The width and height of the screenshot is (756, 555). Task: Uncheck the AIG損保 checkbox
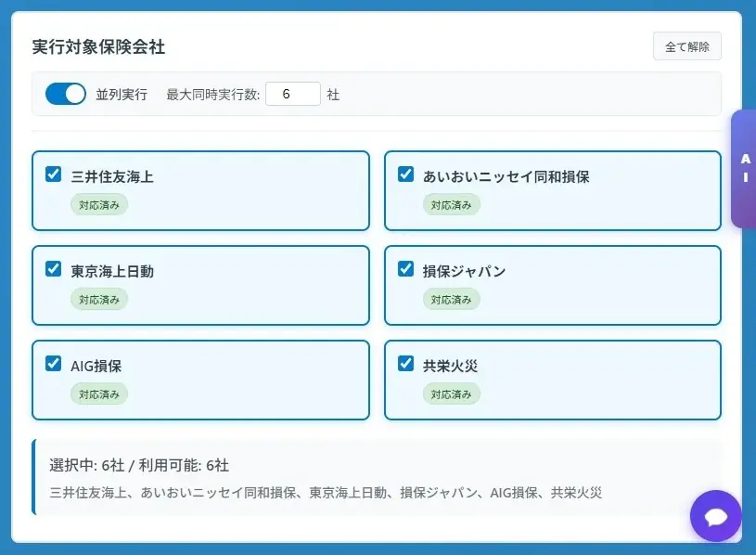click(x=53, y=363)
